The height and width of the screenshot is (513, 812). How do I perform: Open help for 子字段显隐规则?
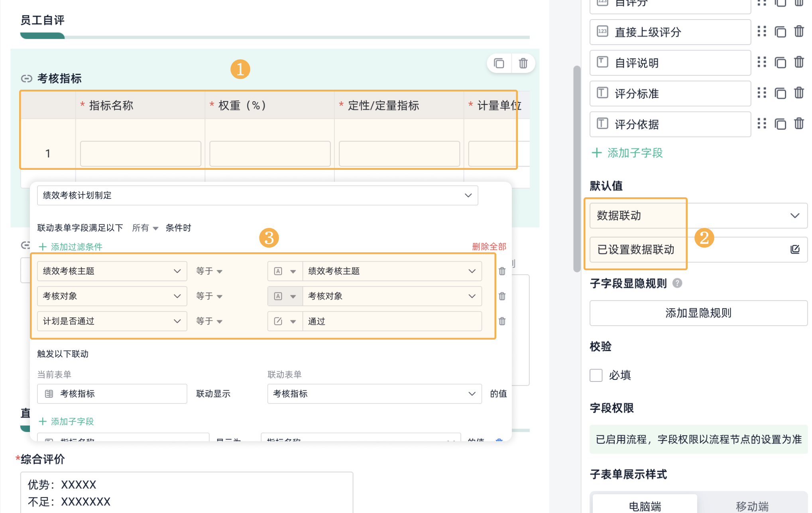point(677,283)
